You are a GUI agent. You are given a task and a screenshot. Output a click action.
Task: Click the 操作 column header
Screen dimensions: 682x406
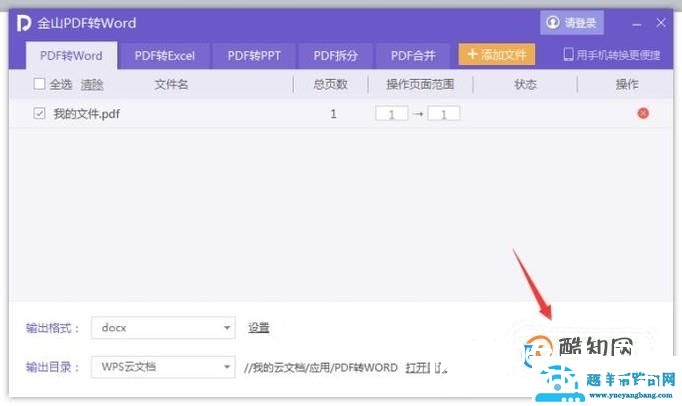627,84
